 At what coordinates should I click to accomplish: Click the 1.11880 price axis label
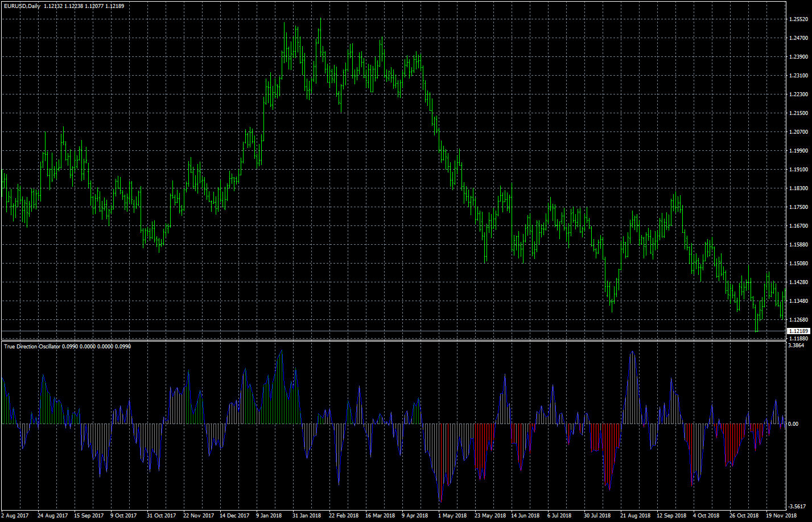coord(799,338)
